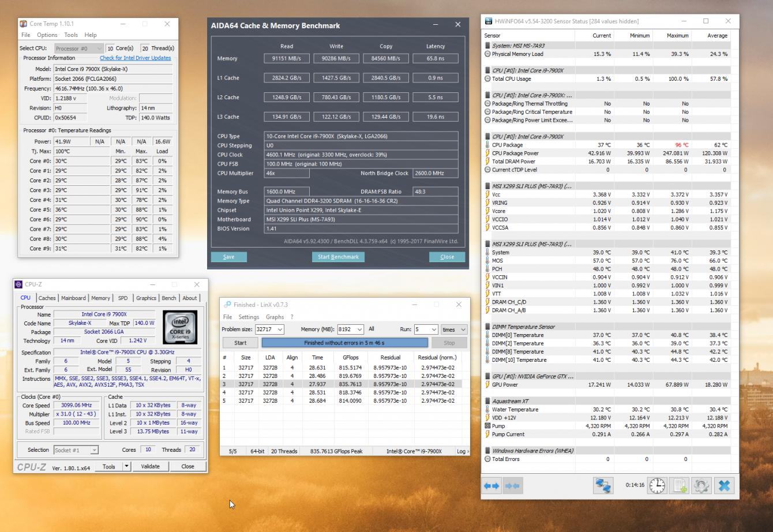Click chip icon of System: MSI MS-7A93 group

pyautogui.click(x=487, y=46)
